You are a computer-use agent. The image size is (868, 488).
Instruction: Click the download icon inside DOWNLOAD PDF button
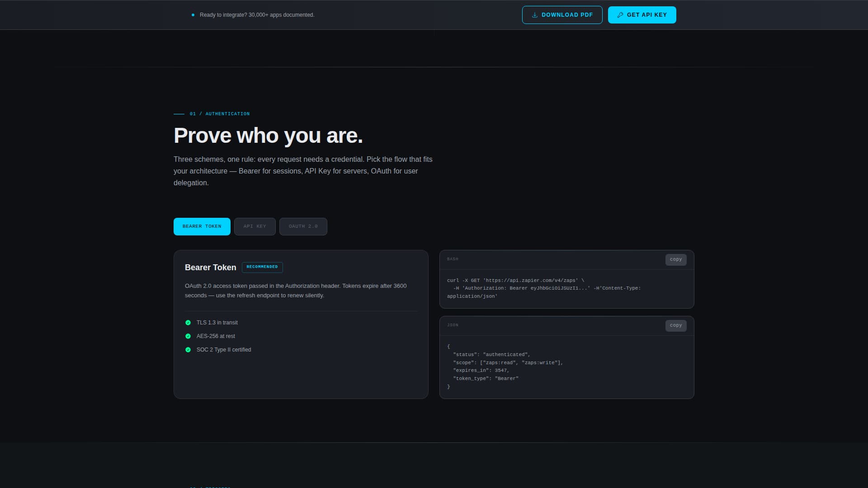(x=535, y=14)
